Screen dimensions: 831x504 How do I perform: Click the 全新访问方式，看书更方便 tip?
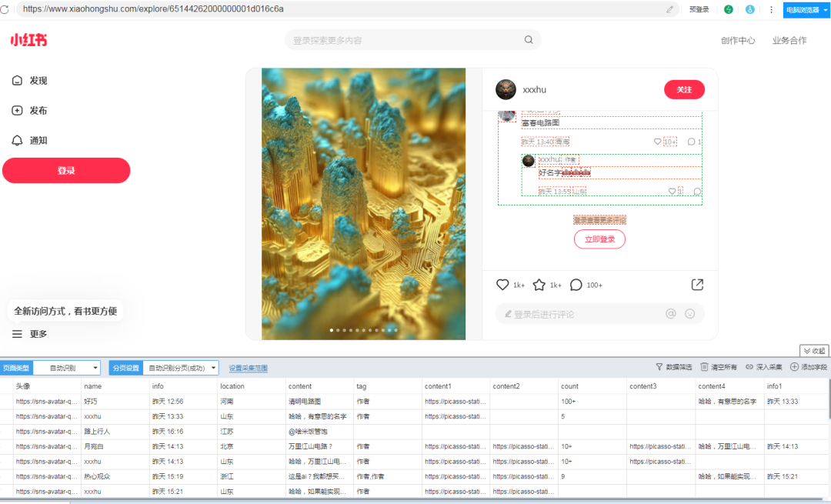65,311
